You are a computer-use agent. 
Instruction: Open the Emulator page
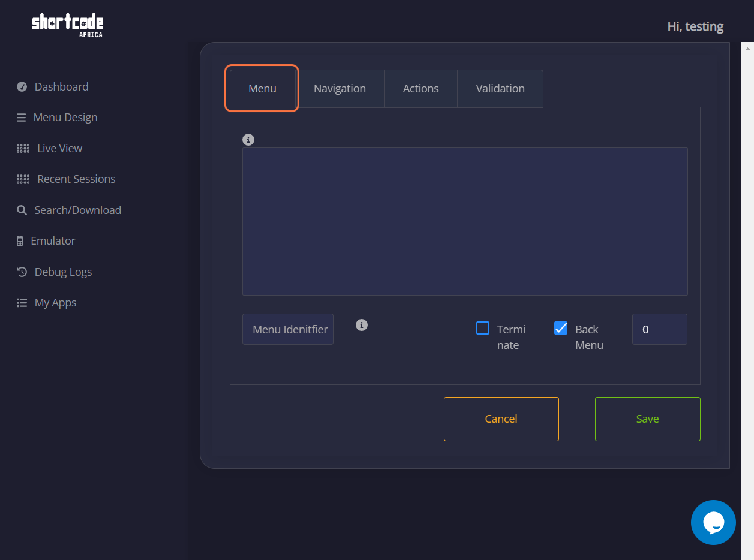pos(53,241)
